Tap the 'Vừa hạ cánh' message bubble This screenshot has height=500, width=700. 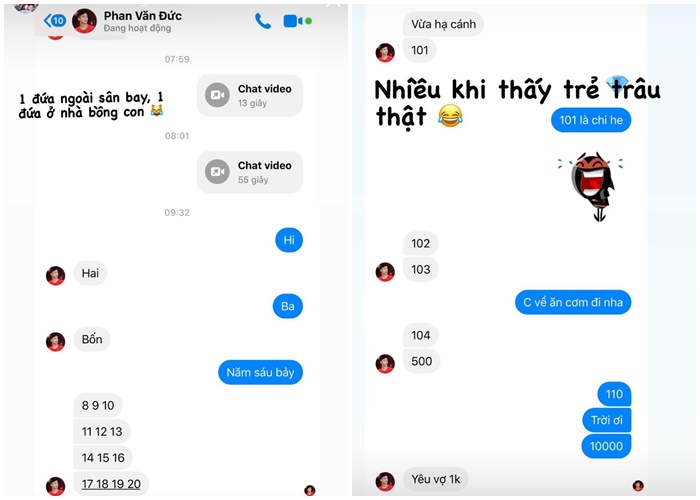[x=443, y=24]
